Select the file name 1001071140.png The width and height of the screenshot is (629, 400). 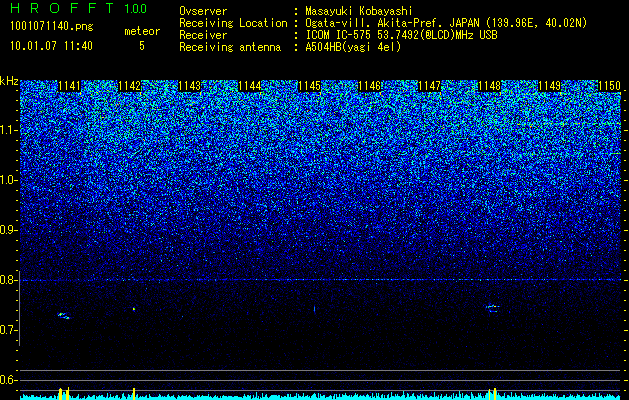52,26
